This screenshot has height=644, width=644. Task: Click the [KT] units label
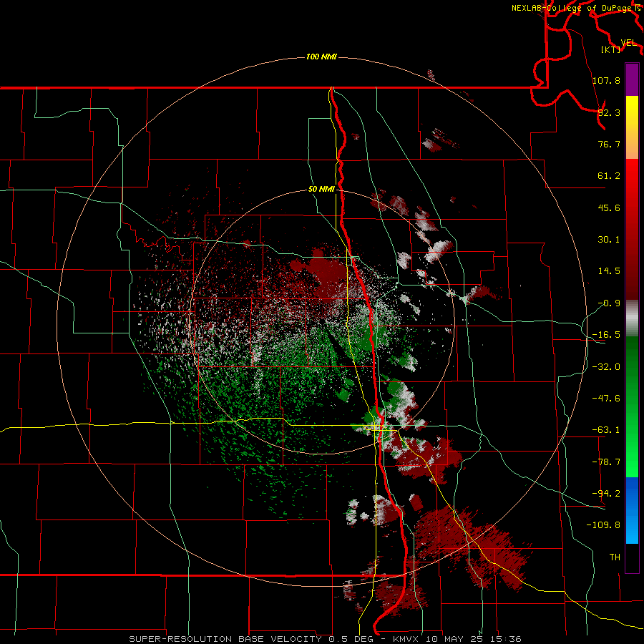coord(611,49)
